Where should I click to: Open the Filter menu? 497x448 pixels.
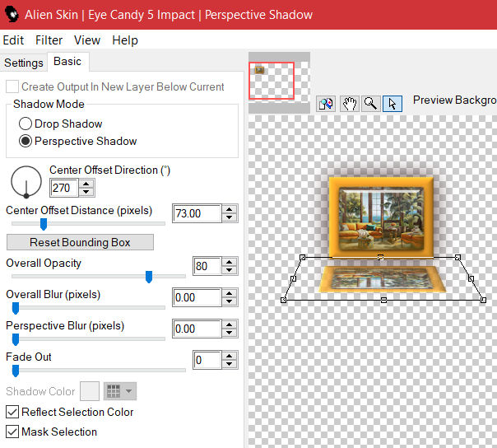(x=49, y=40)
